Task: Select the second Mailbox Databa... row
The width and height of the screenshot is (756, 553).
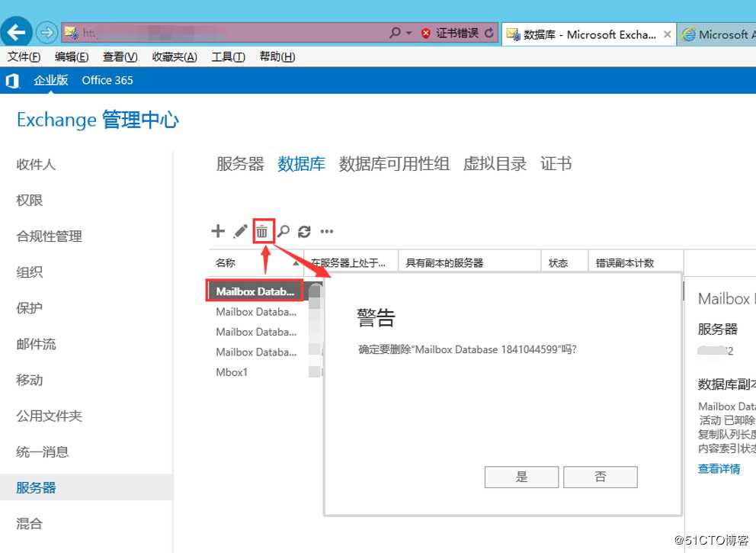Action: tap(256, 312)
